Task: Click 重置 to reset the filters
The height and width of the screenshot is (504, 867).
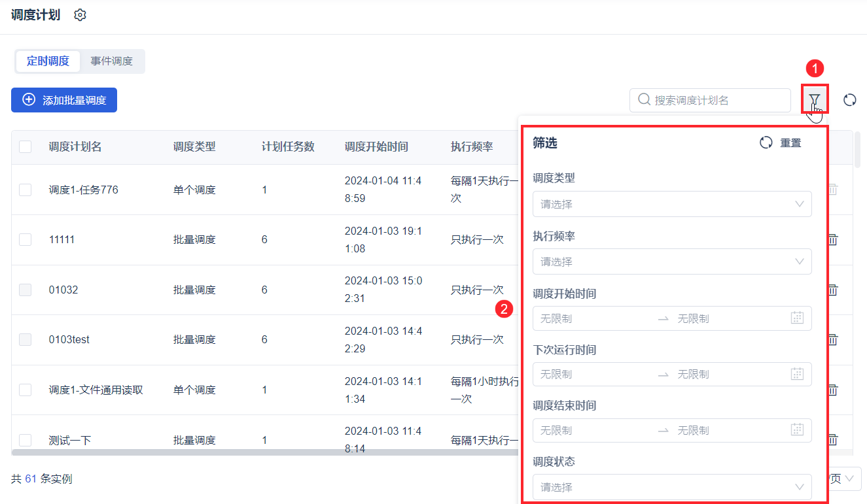Action: coord(780,143)
